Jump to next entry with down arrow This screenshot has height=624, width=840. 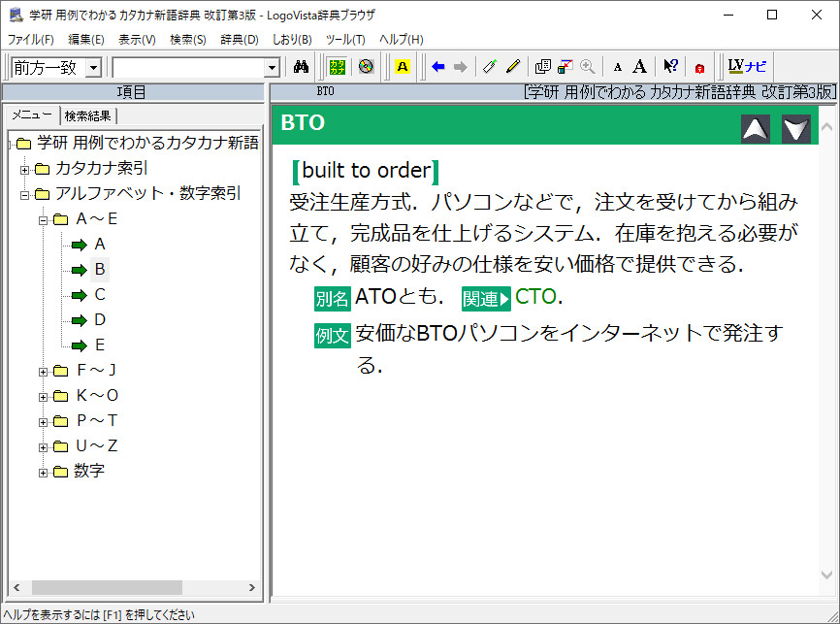(796, 129)
